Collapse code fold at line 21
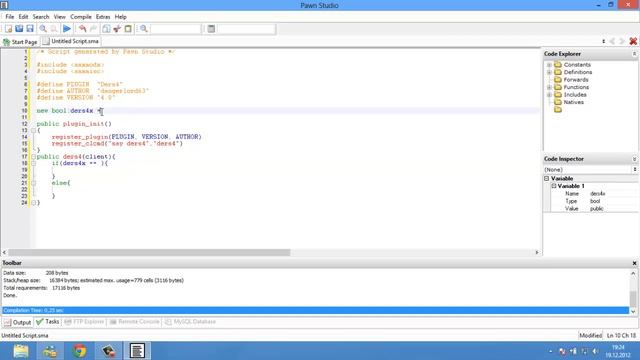640x360 pixels. [33, 183]
